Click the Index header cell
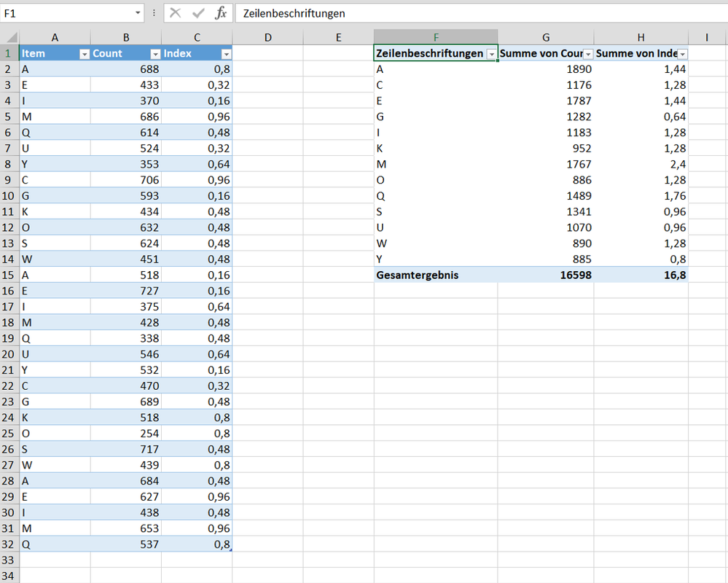The height and width of the screenshot is (583, 728). [x=197, y=53]
